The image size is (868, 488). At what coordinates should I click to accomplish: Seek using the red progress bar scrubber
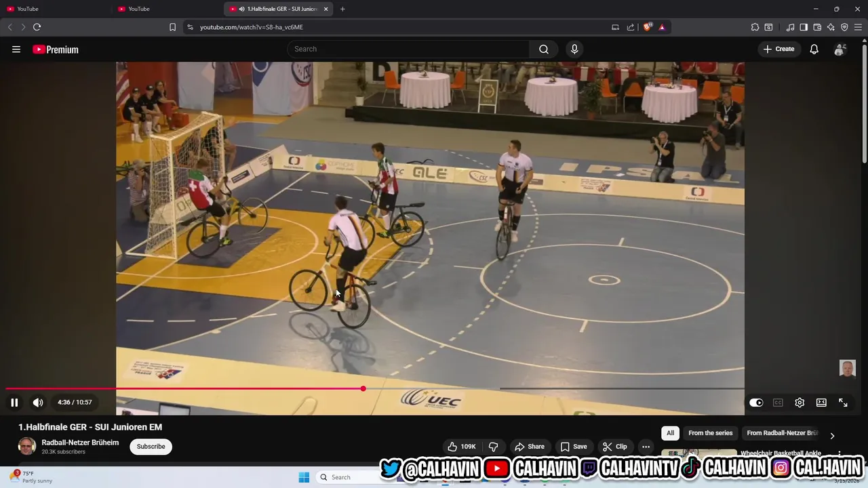[363, 388]
